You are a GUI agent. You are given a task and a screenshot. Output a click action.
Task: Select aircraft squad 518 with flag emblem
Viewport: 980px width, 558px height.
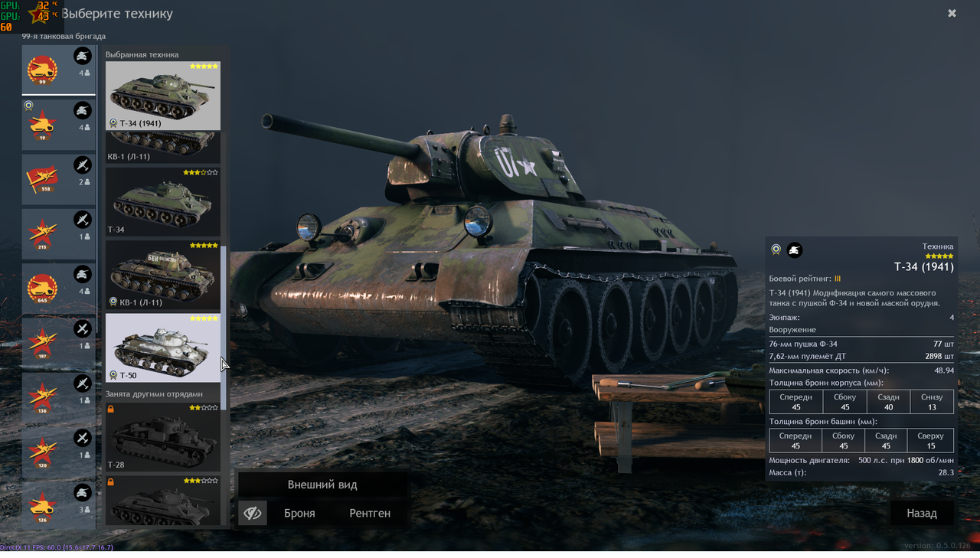pyautogui.click(x=42, y=179)
